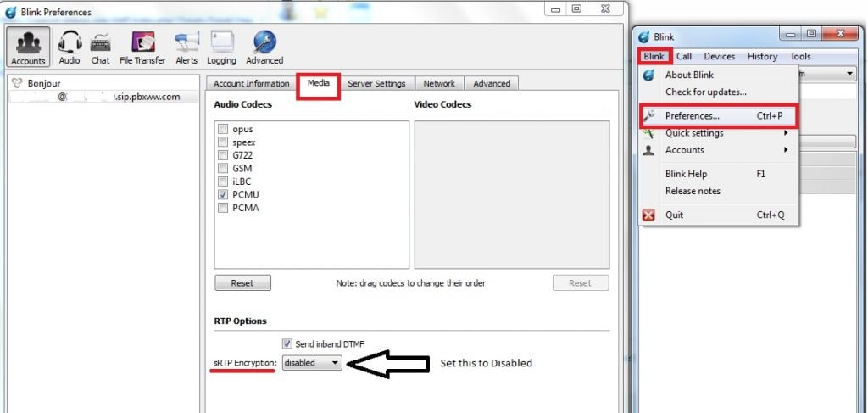Switch to the Account Information tab

click(251, 84)
